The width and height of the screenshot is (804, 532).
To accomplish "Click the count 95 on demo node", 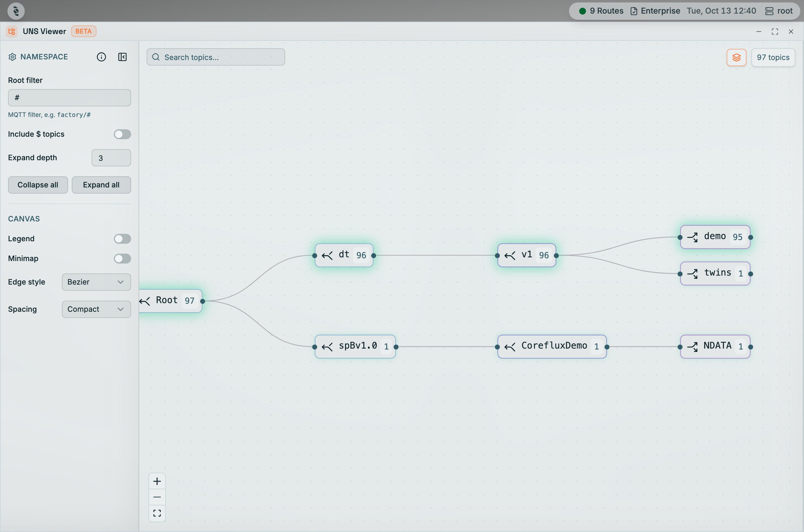I will coord(738,237).
